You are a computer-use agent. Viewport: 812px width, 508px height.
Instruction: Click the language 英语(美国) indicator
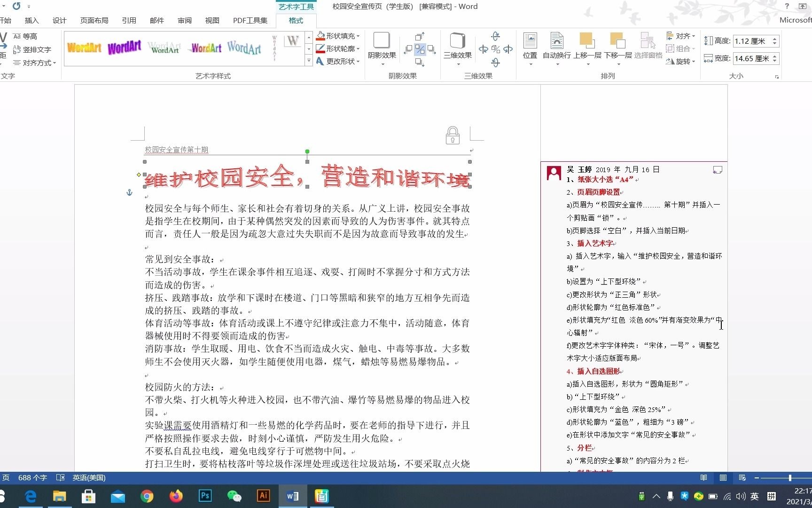[89, 477]
